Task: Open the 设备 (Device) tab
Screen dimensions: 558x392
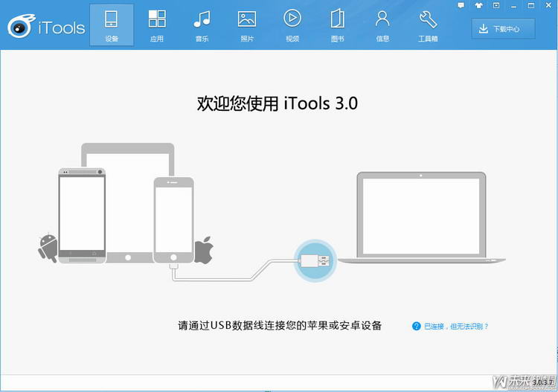Action: pyautogui.click(x=112, y=25)
